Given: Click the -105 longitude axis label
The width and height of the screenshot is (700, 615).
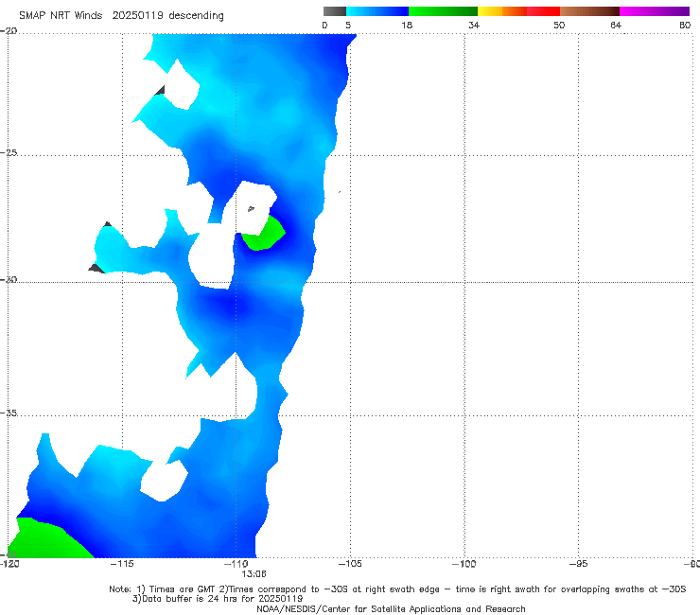Looking at the screenshot, I should (x=350, y=564).
